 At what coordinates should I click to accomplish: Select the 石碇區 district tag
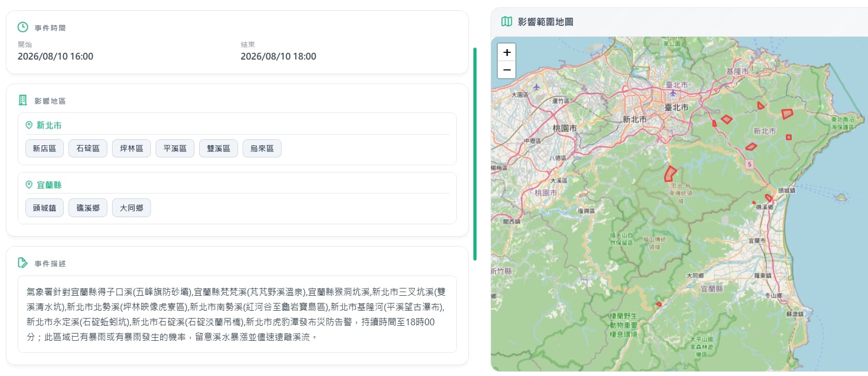click(88, 148)
